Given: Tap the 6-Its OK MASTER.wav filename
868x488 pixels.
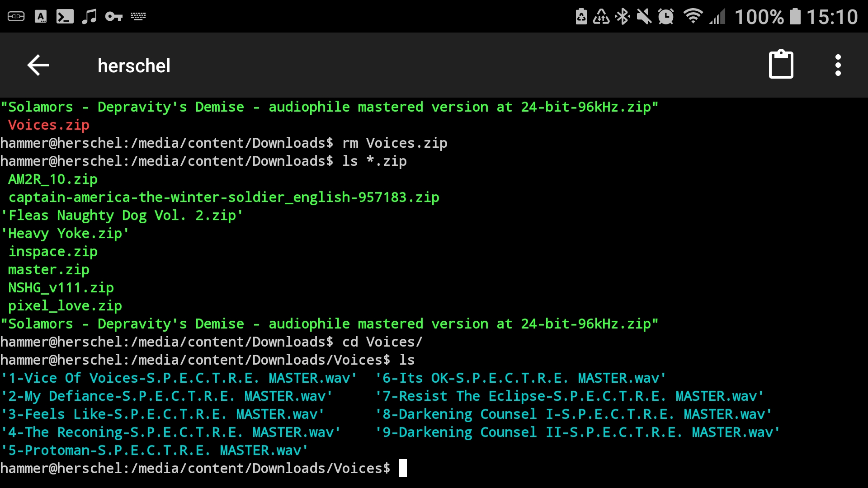Looking at the screenshot, I should point(520,378).
